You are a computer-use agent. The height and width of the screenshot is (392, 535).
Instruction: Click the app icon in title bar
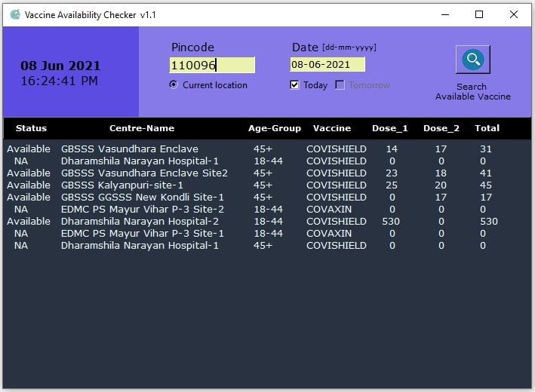click(x=14, y=14)
